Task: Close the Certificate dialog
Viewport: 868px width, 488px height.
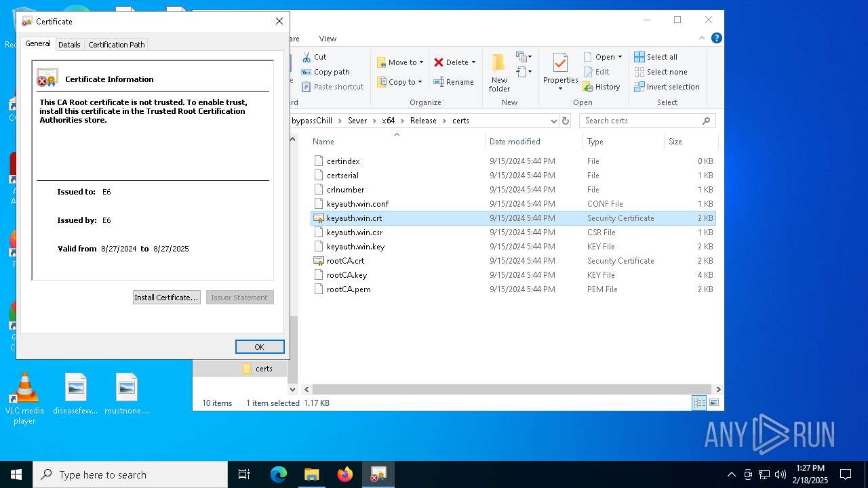Action: [x=279, y=21]
